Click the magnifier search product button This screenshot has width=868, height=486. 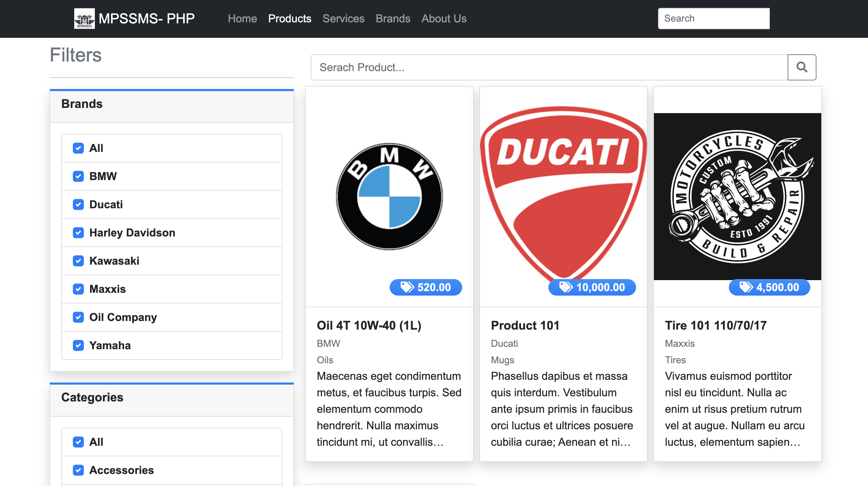(802, 67)
